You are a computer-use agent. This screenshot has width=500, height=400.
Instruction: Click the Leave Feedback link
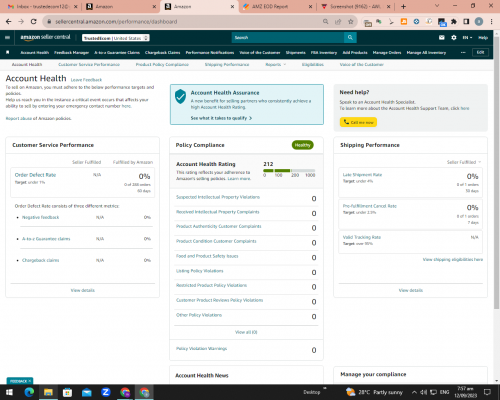86,80
